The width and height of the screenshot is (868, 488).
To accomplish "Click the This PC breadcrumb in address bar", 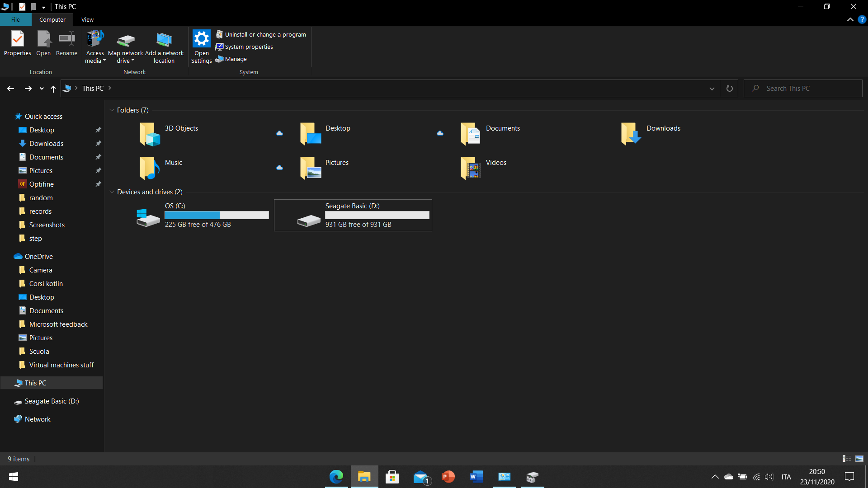I will (93, 89).
